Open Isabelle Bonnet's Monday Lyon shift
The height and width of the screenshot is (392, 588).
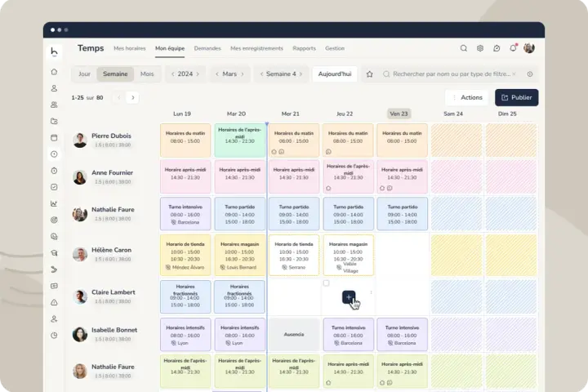pos(185,334)
